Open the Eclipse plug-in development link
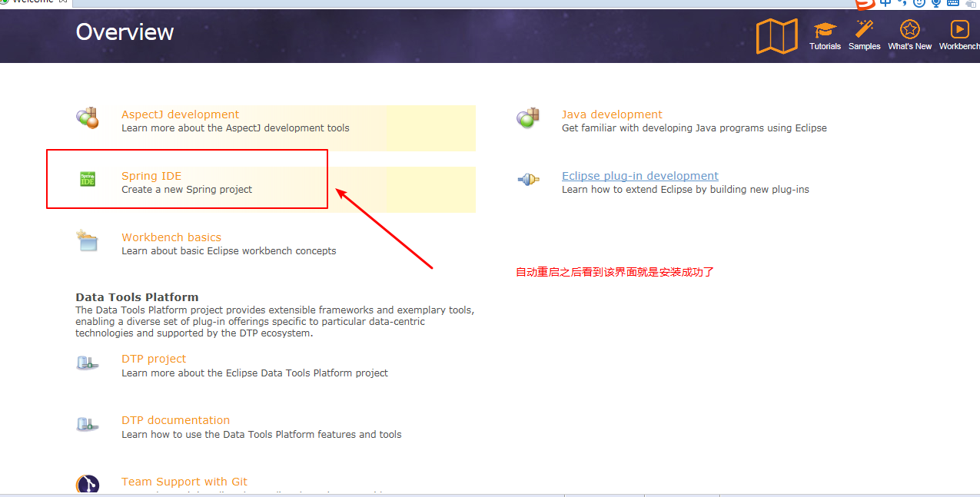980x497 pixels. 639,176
